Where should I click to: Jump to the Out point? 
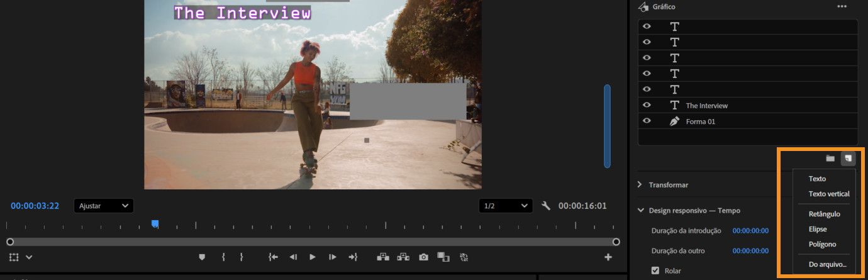click(x=353, y=257)
